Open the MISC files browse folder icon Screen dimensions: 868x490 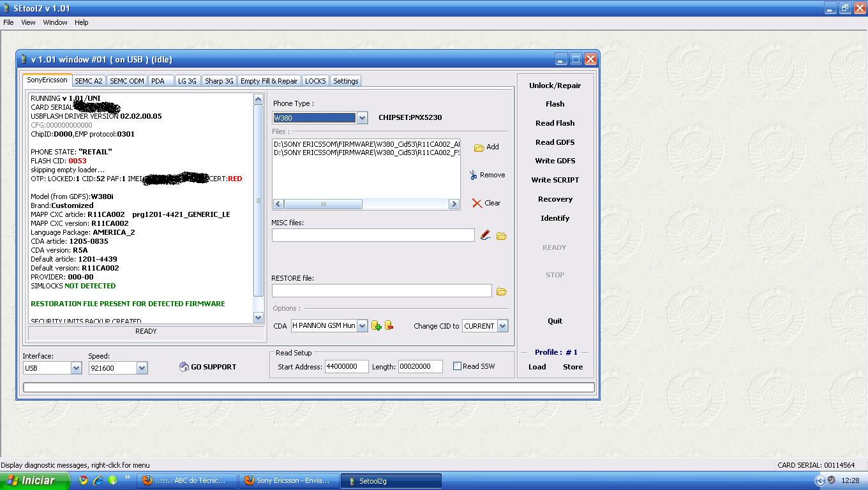click(x=502, y=236)
